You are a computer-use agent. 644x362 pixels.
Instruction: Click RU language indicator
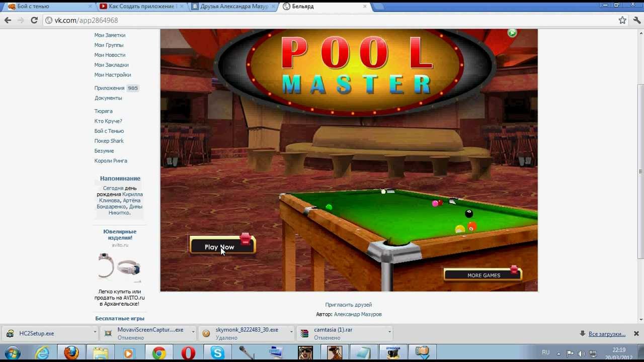click(545, 352)
